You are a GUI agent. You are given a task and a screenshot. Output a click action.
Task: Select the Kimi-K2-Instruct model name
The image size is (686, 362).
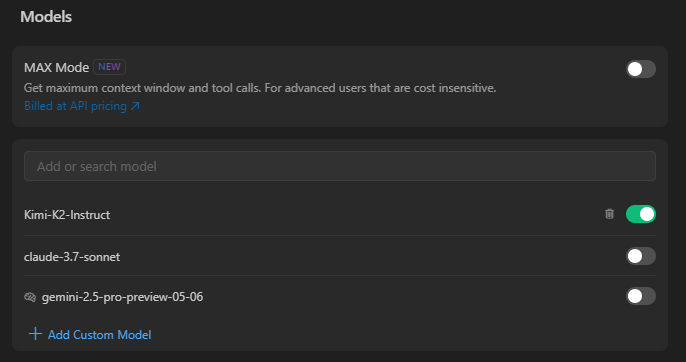tap(67, 215)
